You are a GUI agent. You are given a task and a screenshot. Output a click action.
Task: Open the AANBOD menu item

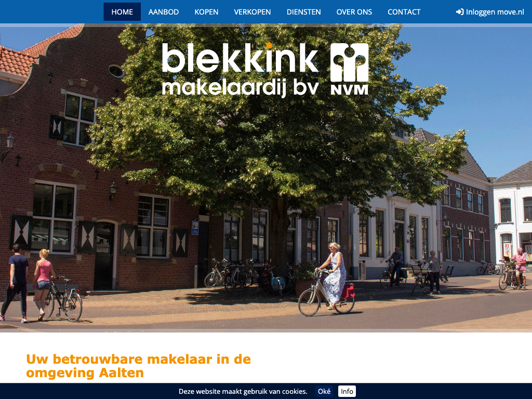click(x=164, y=12)
